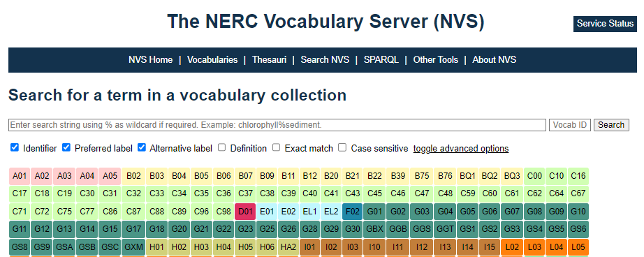Pick the B21 vocabulary tile

(x=353, y=176)
